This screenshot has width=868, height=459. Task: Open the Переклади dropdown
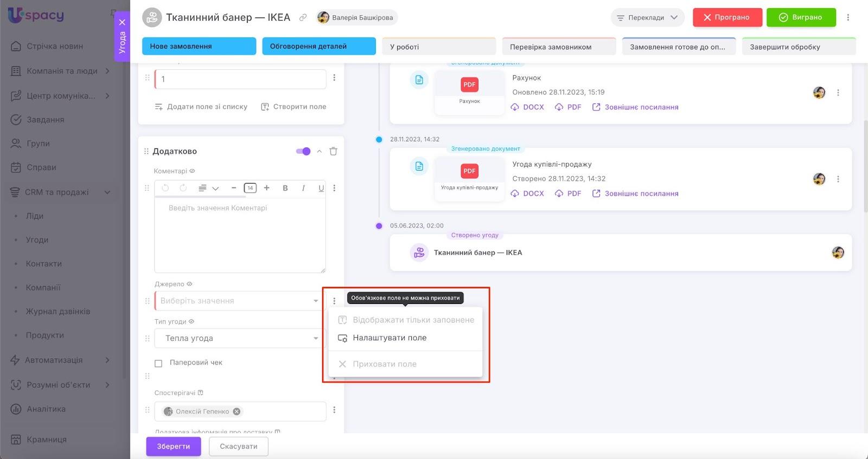click(647, 17)
